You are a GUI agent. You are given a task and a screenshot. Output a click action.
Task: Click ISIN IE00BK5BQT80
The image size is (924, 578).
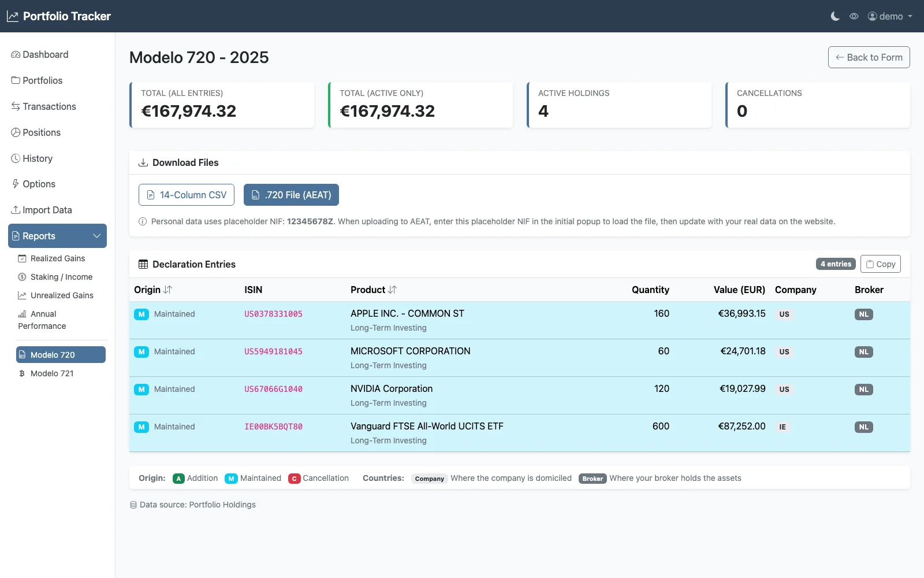click(273, 427)
